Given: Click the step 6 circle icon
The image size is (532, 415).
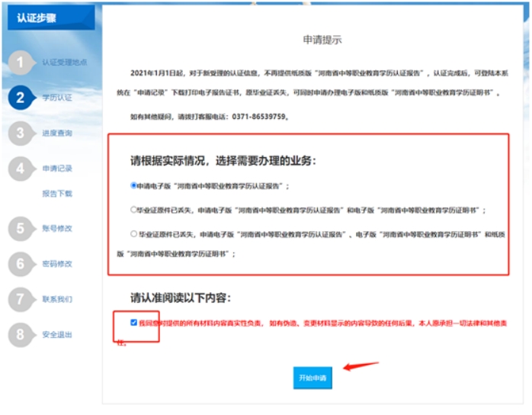Looking at the screenshot, I should 21,264.
